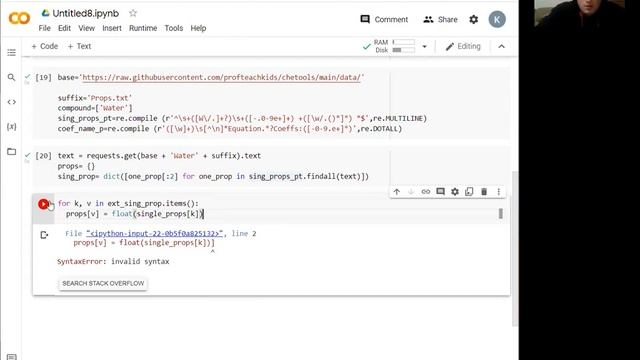Click the compound=['Water'] code line

[95, 108]
